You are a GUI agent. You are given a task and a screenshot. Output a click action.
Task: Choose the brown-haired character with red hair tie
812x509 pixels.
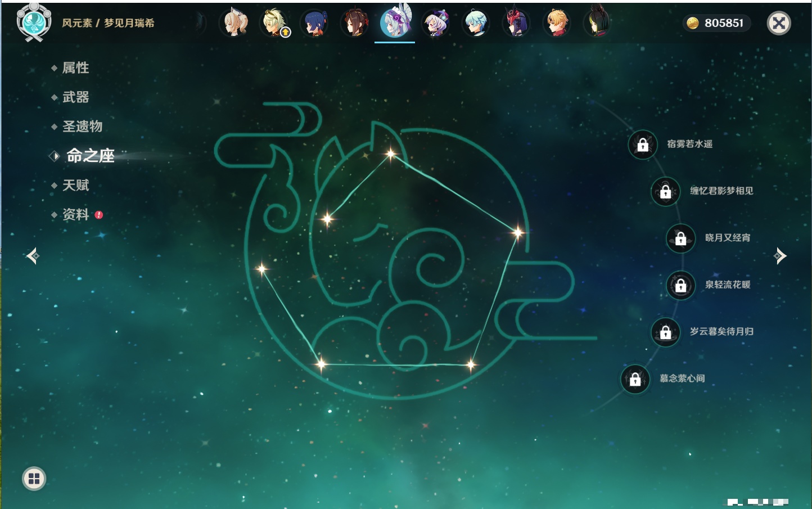click(355, 23)
